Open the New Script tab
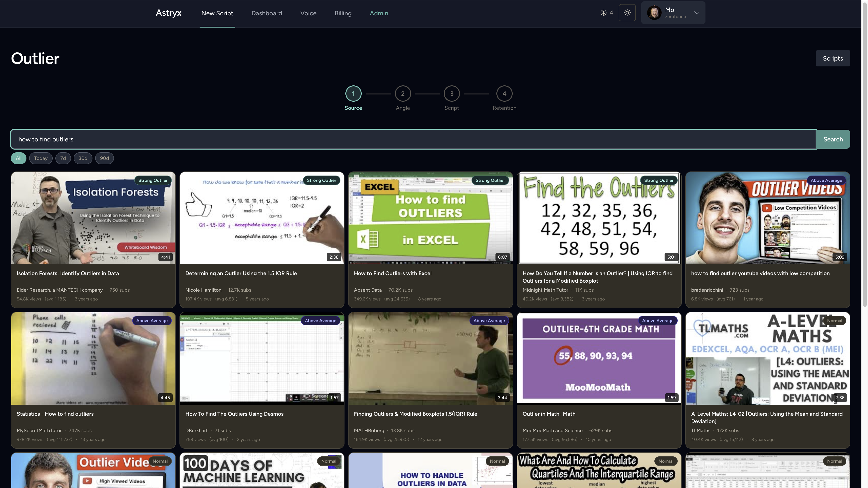 pos(217,13)
